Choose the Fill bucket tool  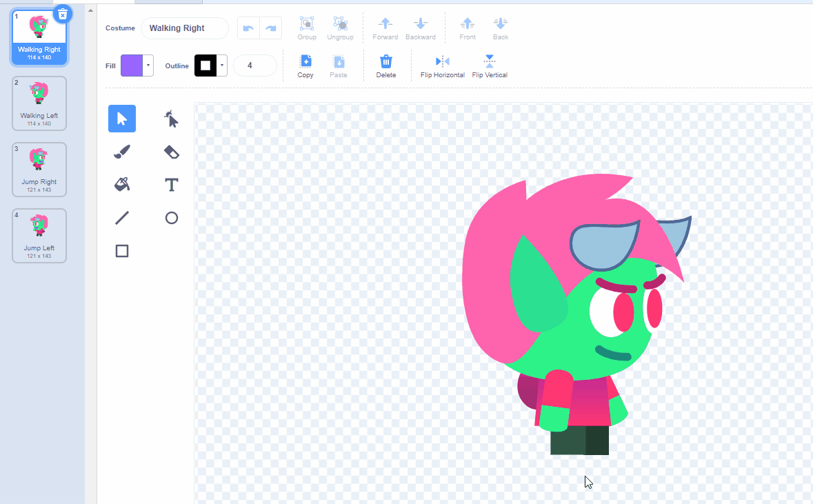point(122,185)
